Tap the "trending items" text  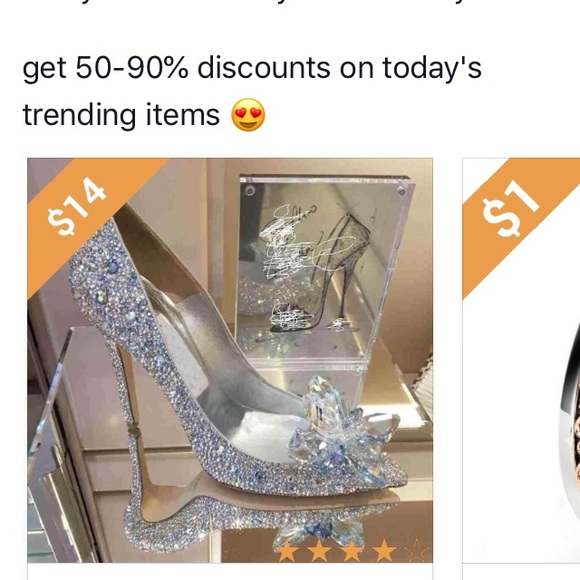[x=121, y=115]
